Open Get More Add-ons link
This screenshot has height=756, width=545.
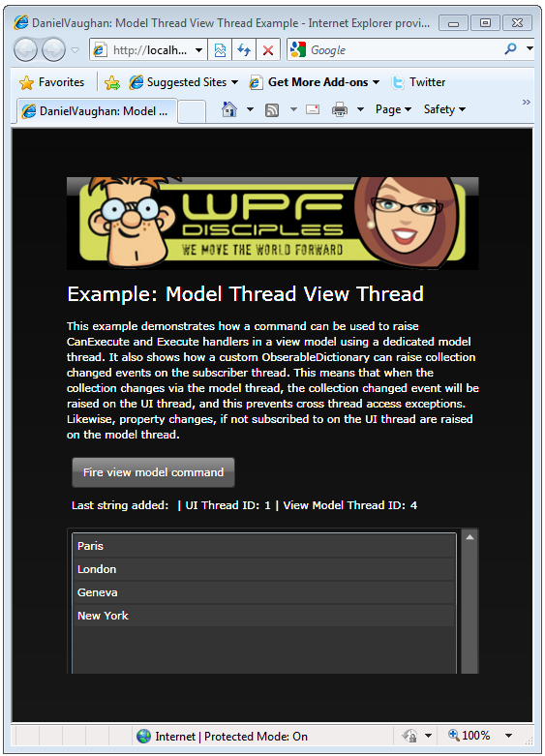[309, 82]
